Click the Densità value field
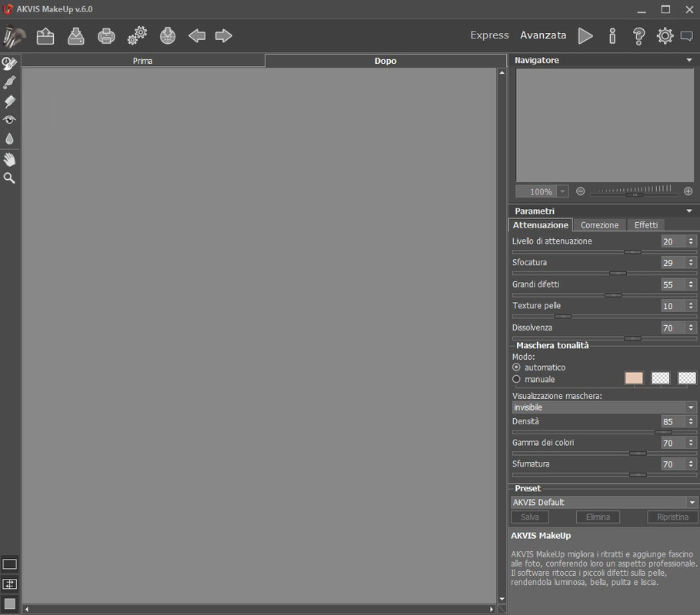This screenshot has height=615, width=700. click(673, 422)
